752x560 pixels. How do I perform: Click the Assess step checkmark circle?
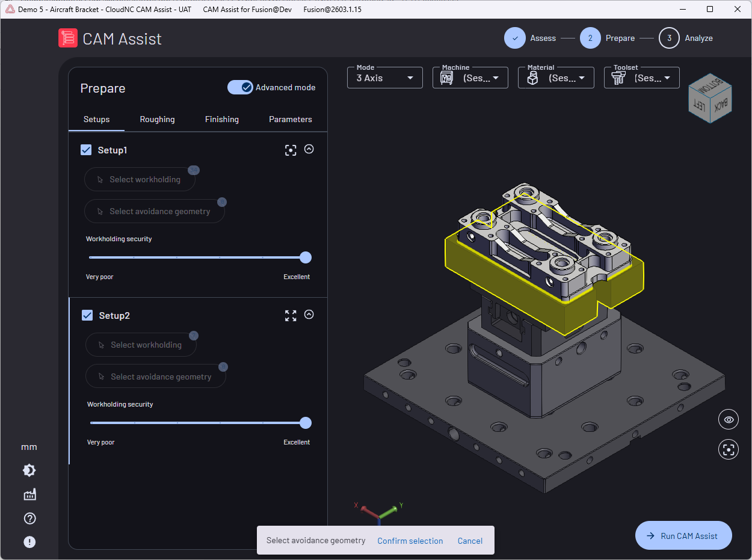(x=514, y=38)
